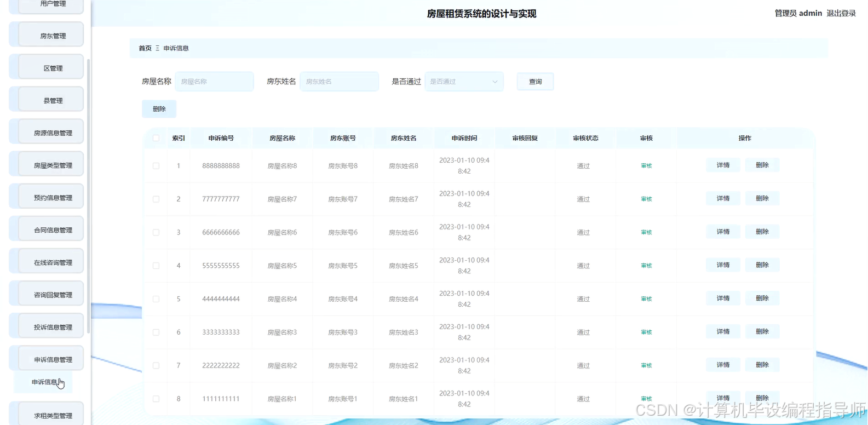Click 审核 for 房屋名称7 row
Image resolution: width=868 pixels, height=425 pixels.
coord(646,199)
